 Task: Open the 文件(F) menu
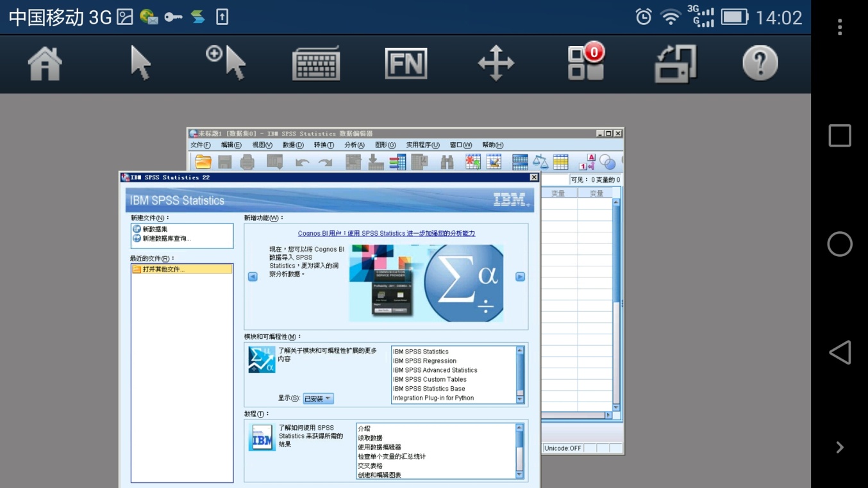[201, 145]
